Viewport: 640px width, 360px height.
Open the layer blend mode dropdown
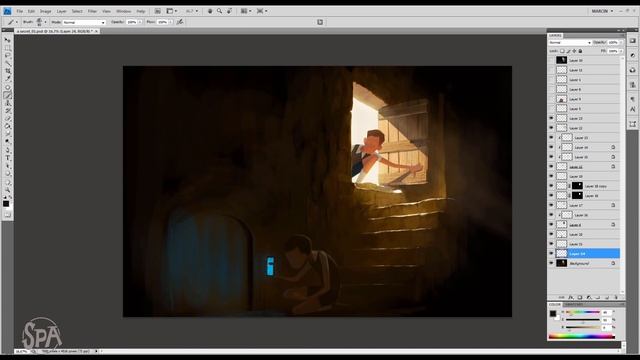(570, 42)
